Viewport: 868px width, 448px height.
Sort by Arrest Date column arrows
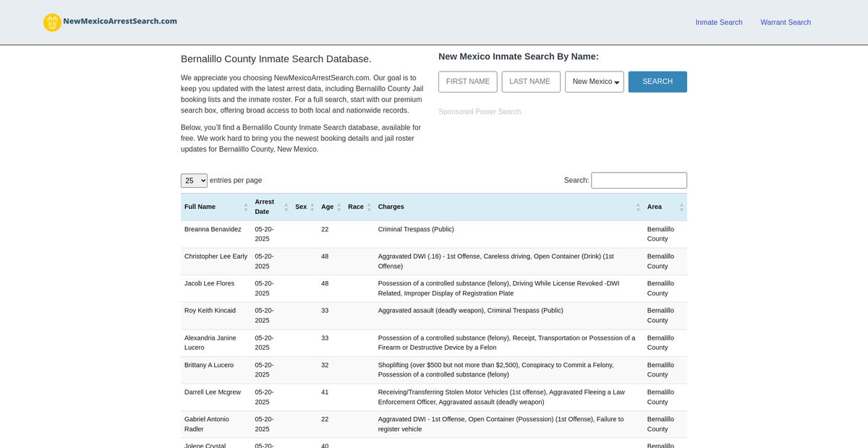tap(286, 207)
